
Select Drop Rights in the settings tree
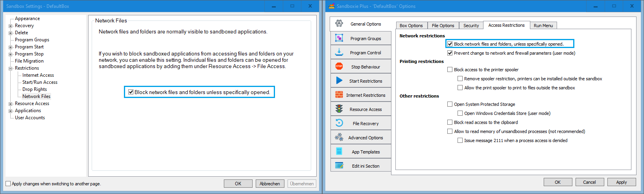(35, 89)
